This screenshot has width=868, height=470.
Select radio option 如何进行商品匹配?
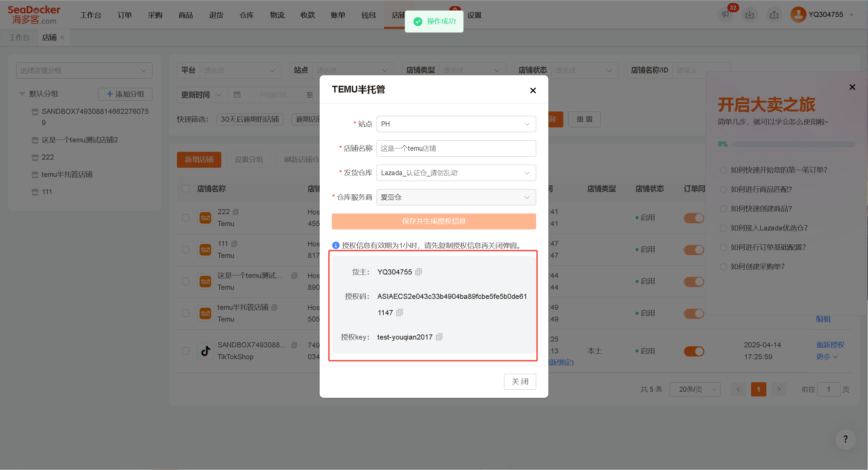point(723,189)
